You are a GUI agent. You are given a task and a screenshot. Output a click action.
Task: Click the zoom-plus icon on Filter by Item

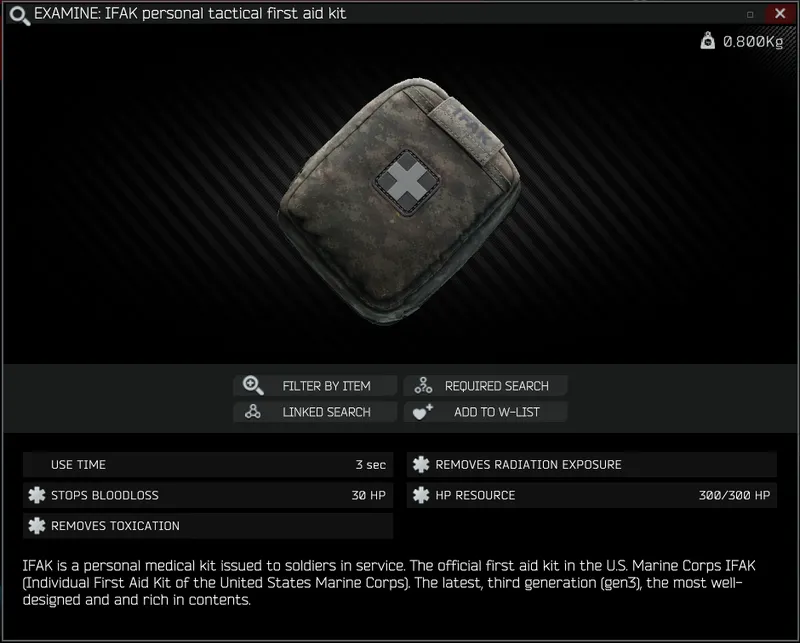[x=253, y=385]
